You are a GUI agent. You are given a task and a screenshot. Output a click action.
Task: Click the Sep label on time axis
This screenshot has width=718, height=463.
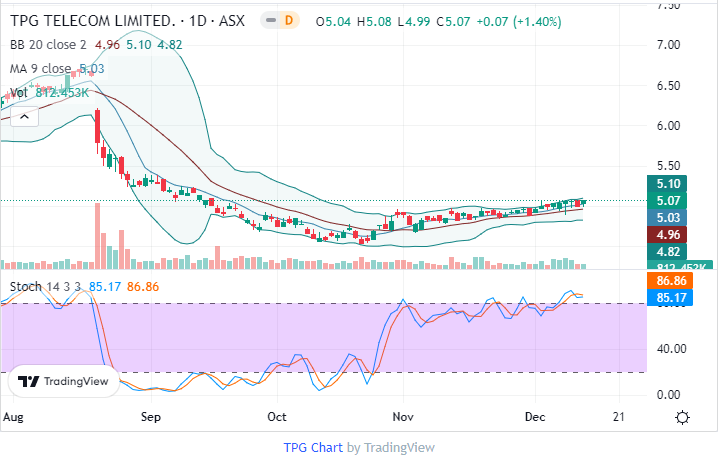click(151, 417)
